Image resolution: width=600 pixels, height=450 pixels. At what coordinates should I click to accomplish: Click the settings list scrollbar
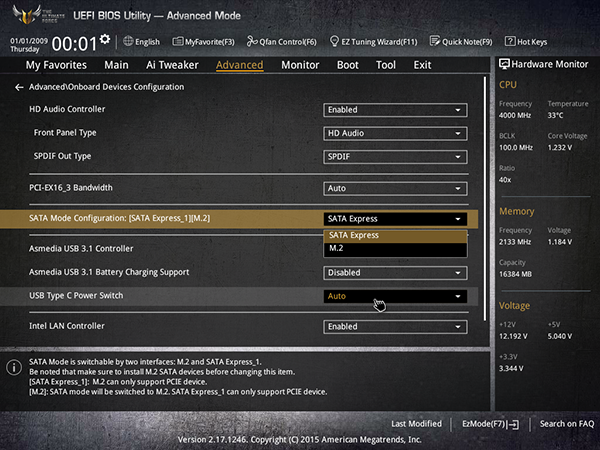pyautogui.click(x=485, y=199)
